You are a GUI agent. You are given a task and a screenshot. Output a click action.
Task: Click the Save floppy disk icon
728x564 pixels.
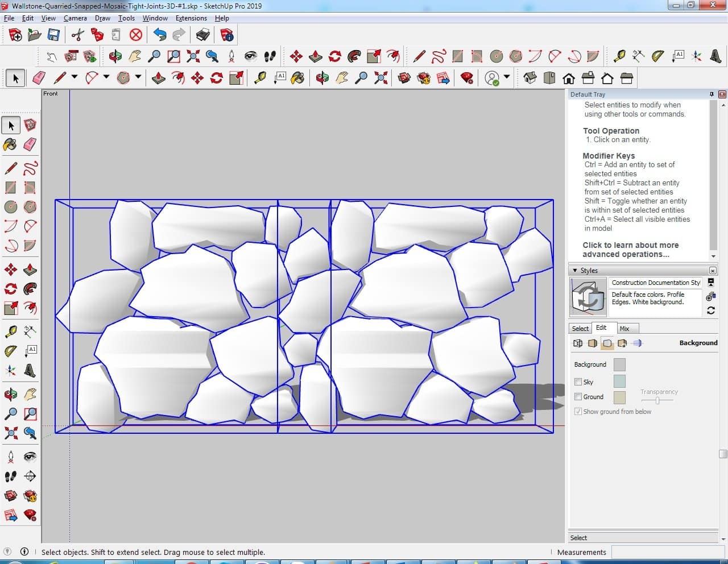click(x=53, y=35)
